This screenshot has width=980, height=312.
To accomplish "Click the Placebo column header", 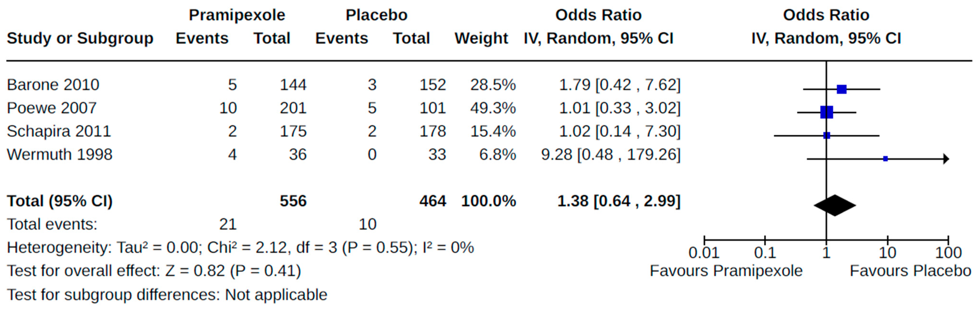I will (x=376, y=15).
